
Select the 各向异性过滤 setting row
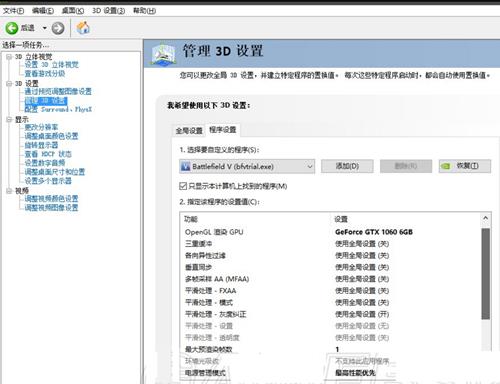tap(330, 255)
